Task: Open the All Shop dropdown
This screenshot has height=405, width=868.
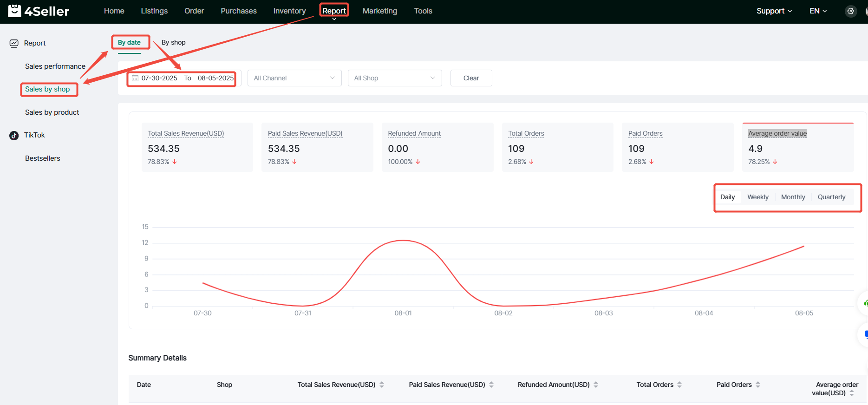Action: pyautogui.click(x=395, y=78)
